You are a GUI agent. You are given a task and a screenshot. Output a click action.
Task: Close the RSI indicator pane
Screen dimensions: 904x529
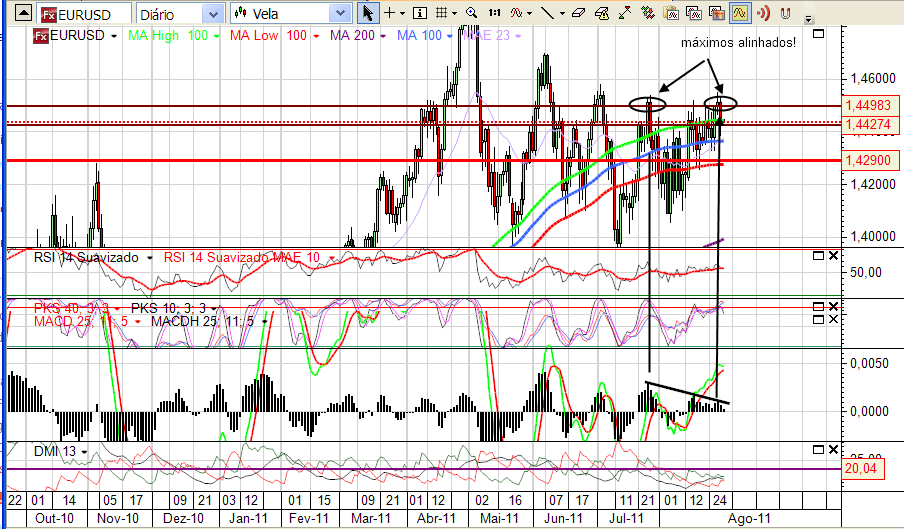(833, 255)
